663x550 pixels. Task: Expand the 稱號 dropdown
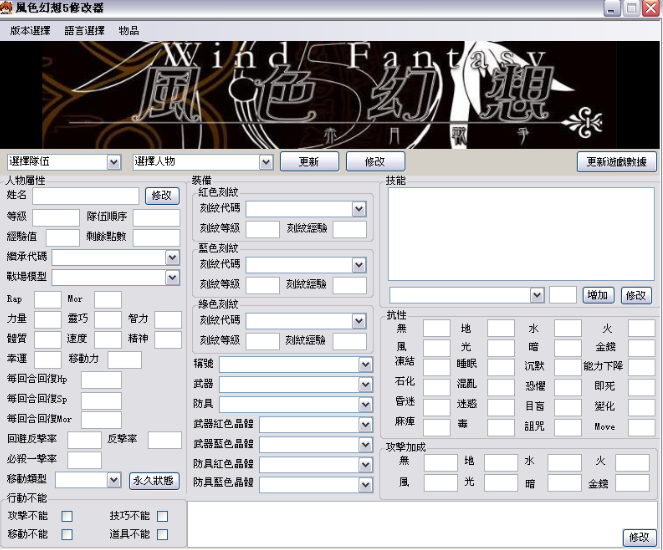click(365, 364)
